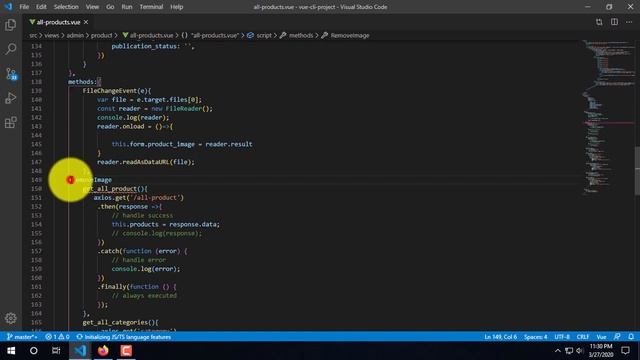Click the RemoveImage breadcrumb segment
The height and width of the screenshot is (360, 640).
pos(345,36)
